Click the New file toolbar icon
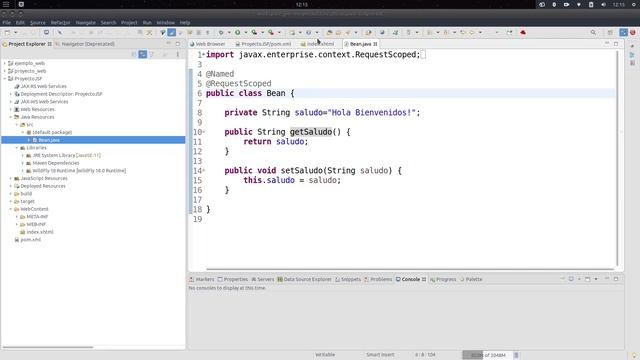 (x=7, y=32)
